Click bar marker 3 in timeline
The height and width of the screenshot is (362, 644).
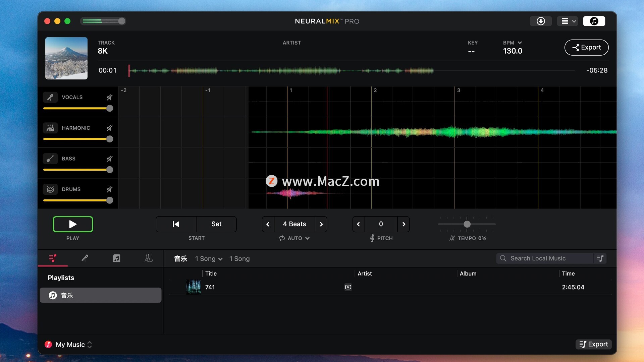pyautogui.click(x=459, y=90)
